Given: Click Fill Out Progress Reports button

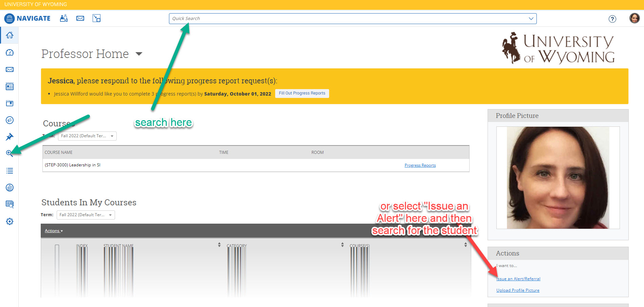Looking at the screenshot, I should tap(302, 93).
